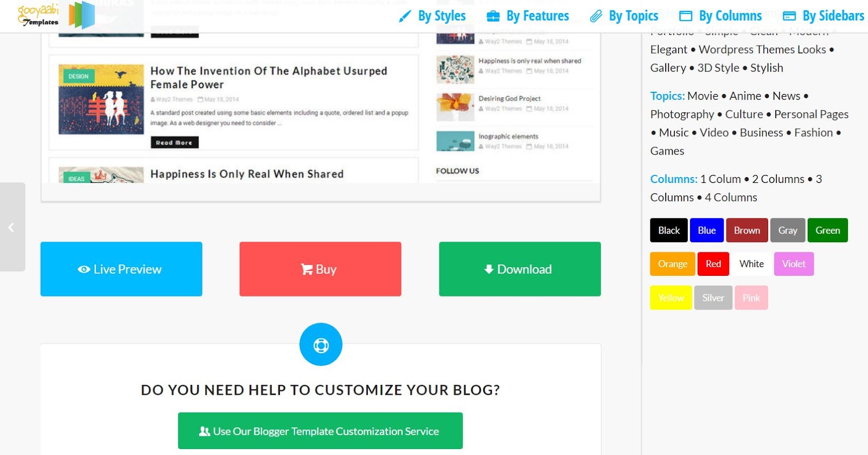Click the window icon beside By Columns
This screenshot has width=868, height=455.
tap(686, 16)
